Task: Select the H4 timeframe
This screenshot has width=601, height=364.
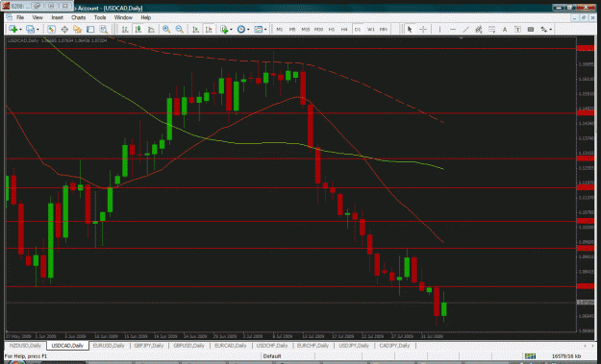Action: (344, 30)
